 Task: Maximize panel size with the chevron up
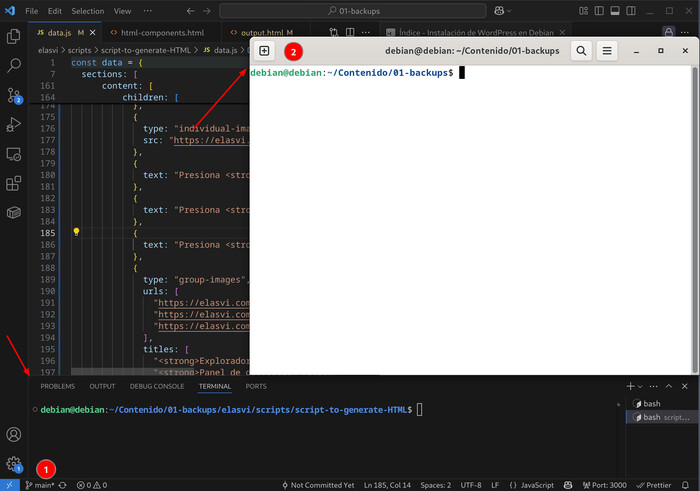coord(669,386)
